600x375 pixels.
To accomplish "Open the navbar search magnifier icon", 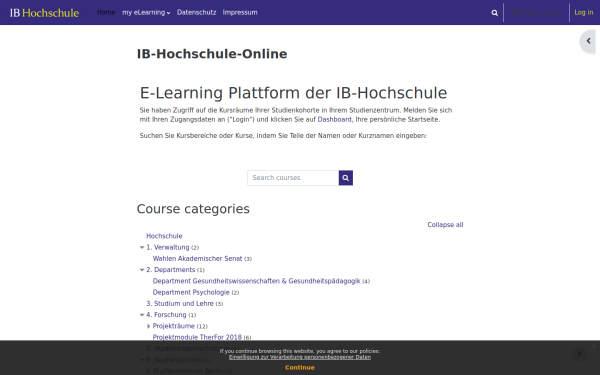I will click(494, 13).
